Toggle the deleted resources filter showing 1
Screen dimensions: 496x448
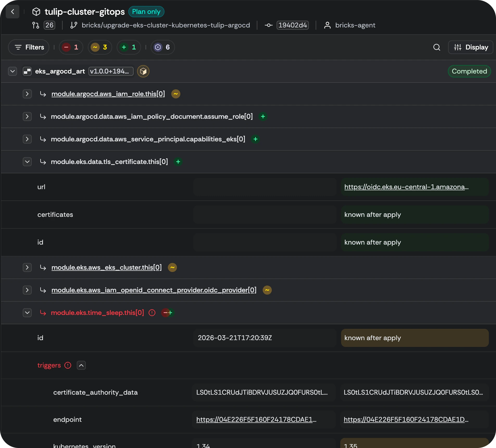[71, 47]
